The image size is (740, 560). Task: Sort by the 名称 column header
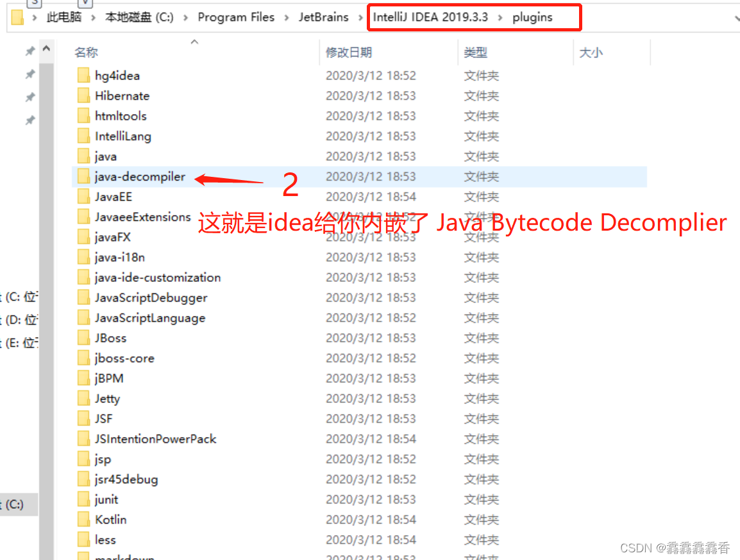coord(87,53)
